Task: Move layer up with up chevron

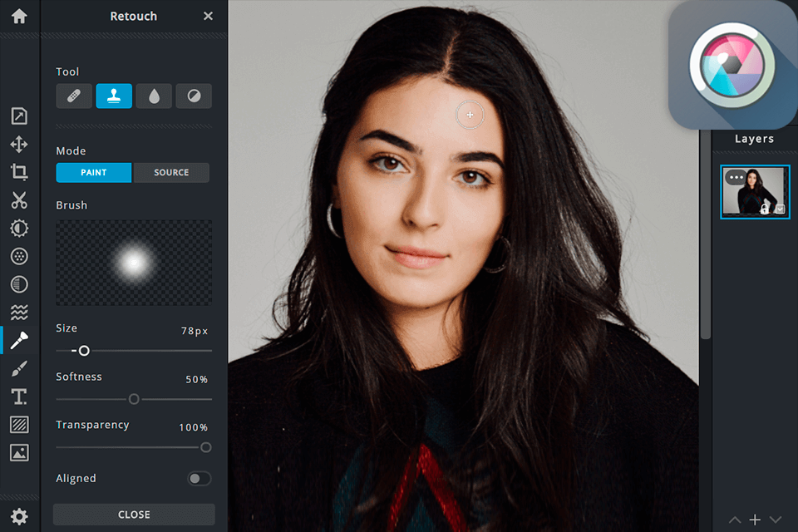Action: click(734, 520)
